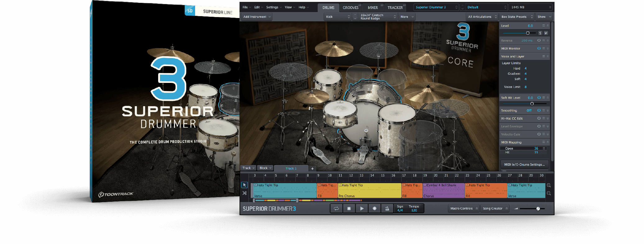The image size is (644, 244).
Task: Open the Box State Presets dropdown
Action: coord(517,17)
